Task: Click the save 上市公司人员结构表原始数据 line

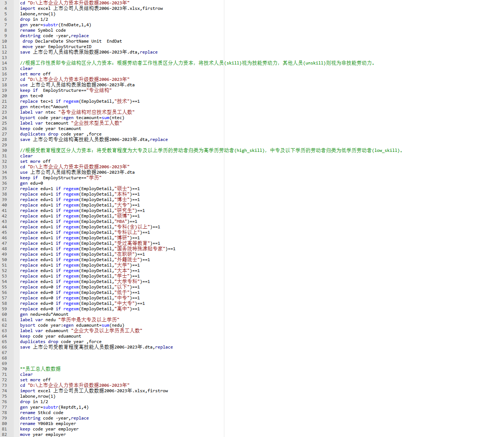Action: pyautogui.click(x=89, y=52)
